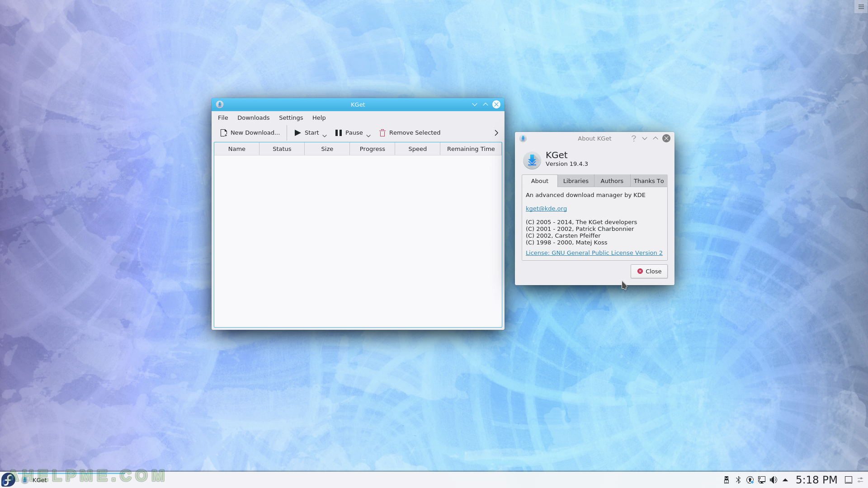This screenshot has height=488, width=868.
Task: Close About KGet via title bar X
Action: coord(666,138)
